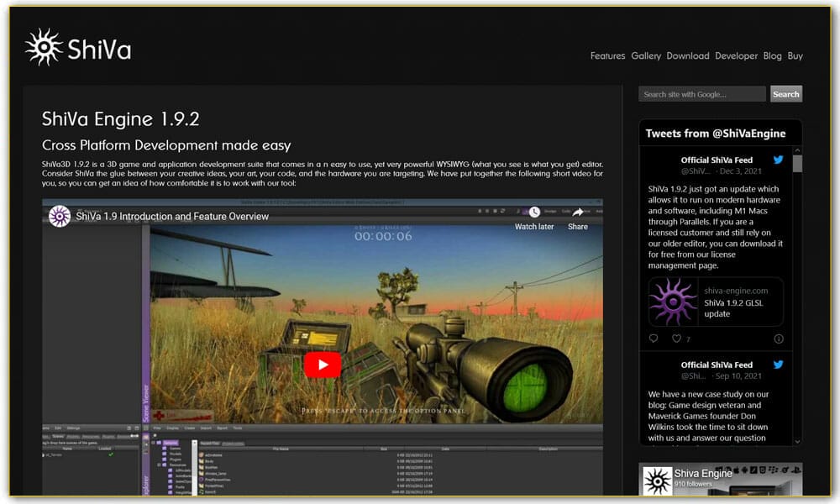Click the Google site search input field
Viewport: 840px width, 504px height.
pyautogui.click(x=701, y=93)
